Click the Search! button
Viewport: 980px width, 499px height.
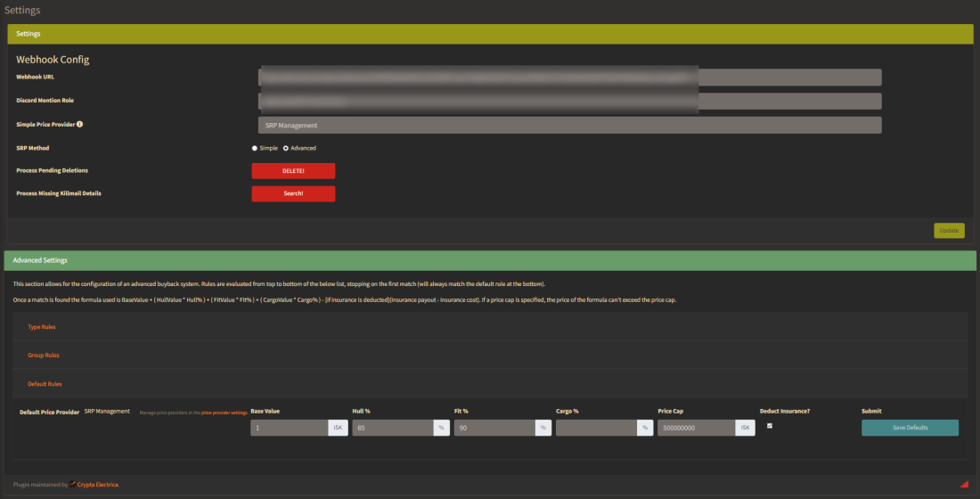[x=293, y=193]
